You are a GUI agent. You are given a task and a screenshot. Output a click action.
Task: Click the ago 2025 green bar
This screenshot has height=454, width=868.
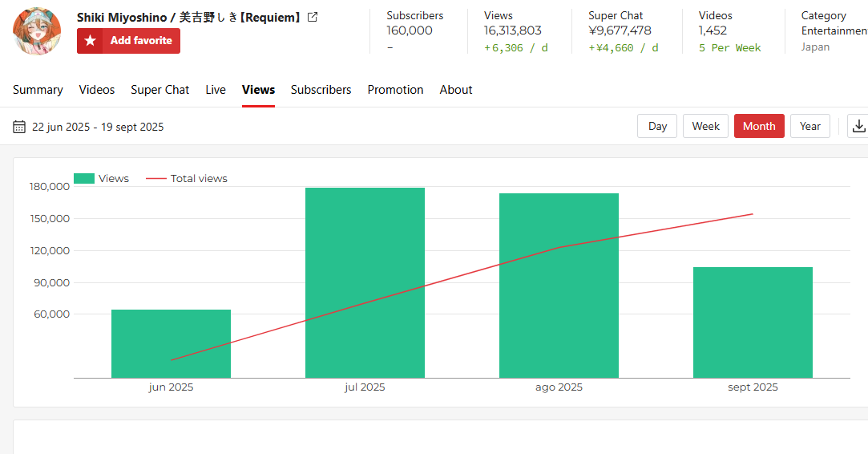coord(559,286)
